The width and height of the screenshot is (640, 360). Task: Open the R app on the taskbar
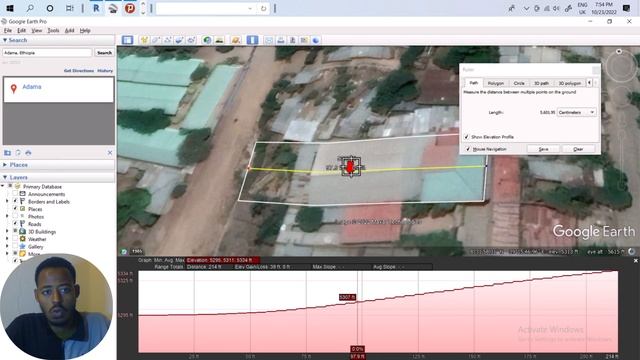point(96,8)
